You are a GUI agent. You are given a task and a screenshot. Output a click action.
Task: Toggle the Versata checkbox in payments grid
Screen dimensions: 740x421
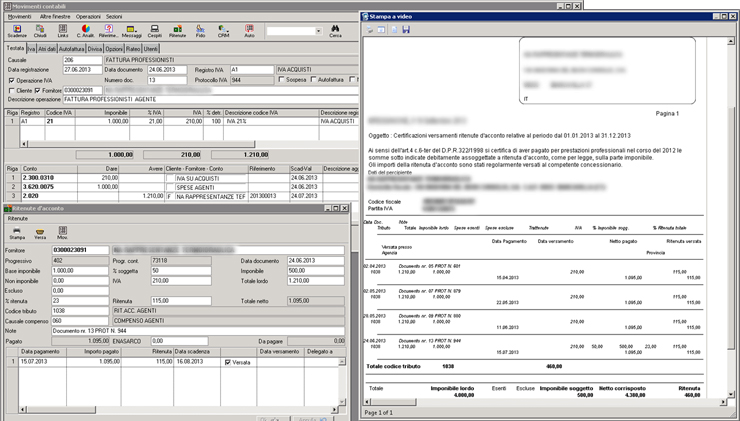[x=228, y=362]
